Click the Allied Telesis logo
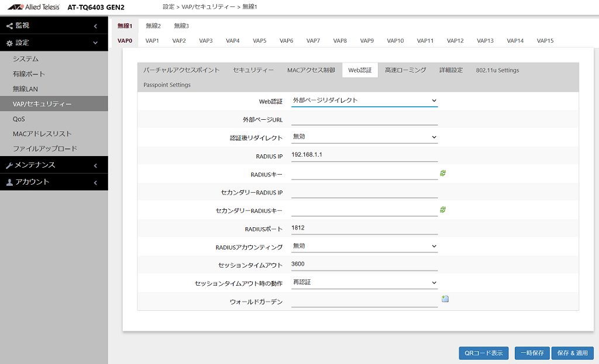 coord(33,6)
